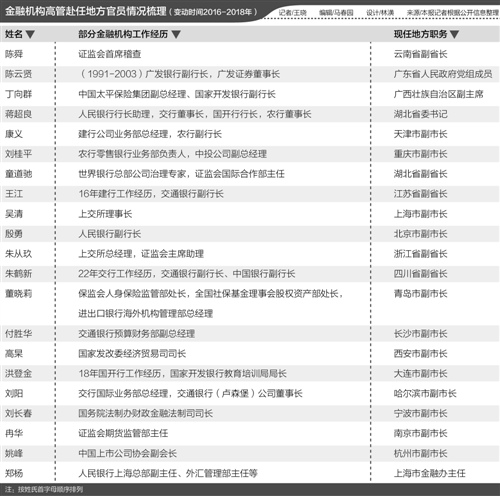Viewport: 500px width, 496px height.
Task: Click the footnote 按姓氏首字母顺序排列
Action: pyautogui.click(x=50, y=489)
